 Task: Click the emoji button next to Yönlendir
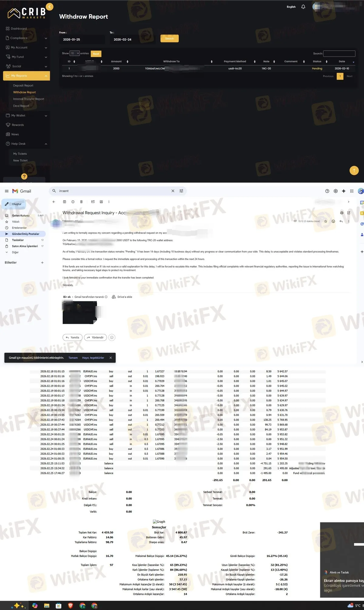point(112,337)
